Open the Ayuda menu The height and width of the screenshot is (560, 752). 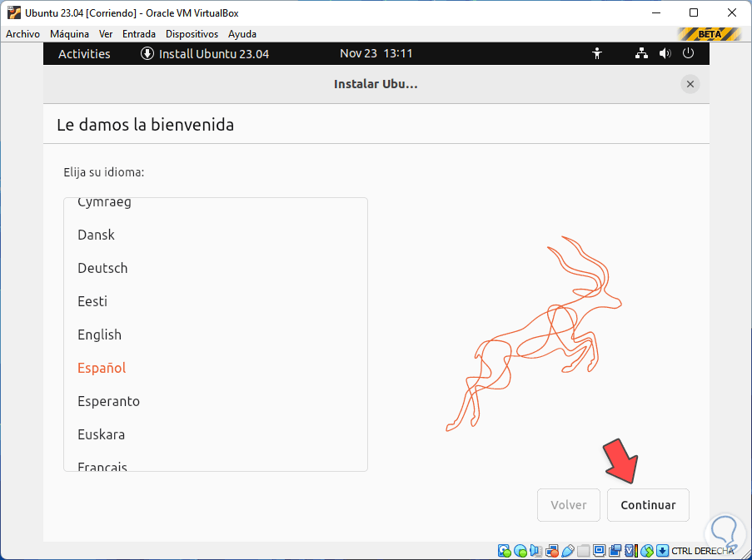pyautogui.click(x=242, y=34)
